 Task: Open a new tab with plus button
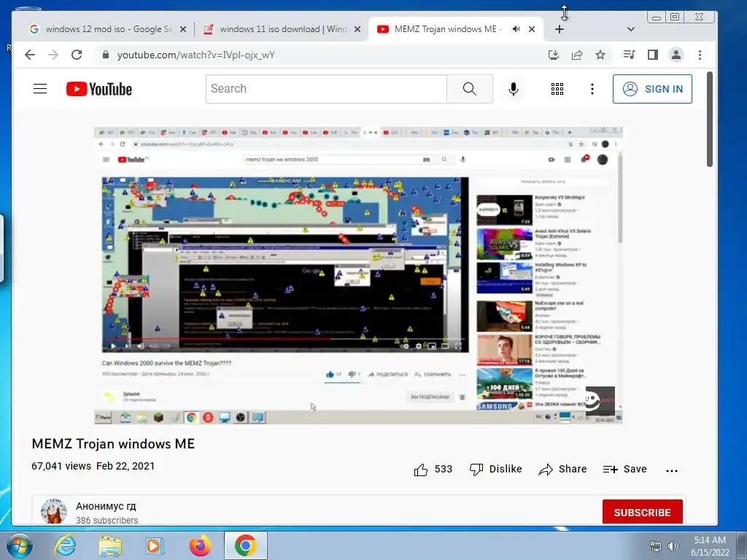pos(560,29)
